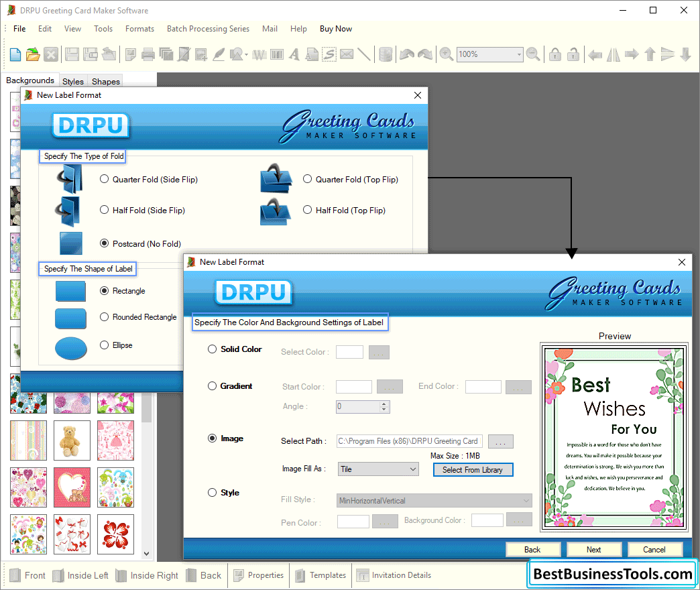Click the grey X close-file toolbar icon
The height and width of the screenshot is (590, 700).
click(x=51, y=54)
